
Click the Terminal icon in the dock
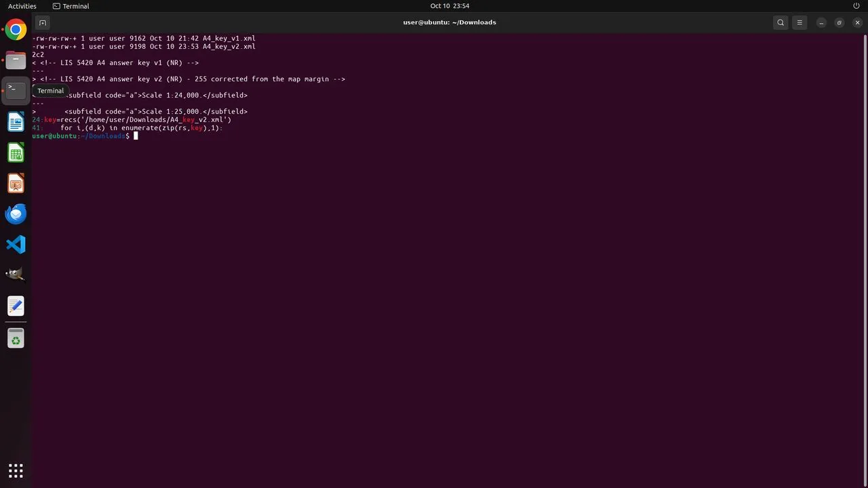pos(16,90)
